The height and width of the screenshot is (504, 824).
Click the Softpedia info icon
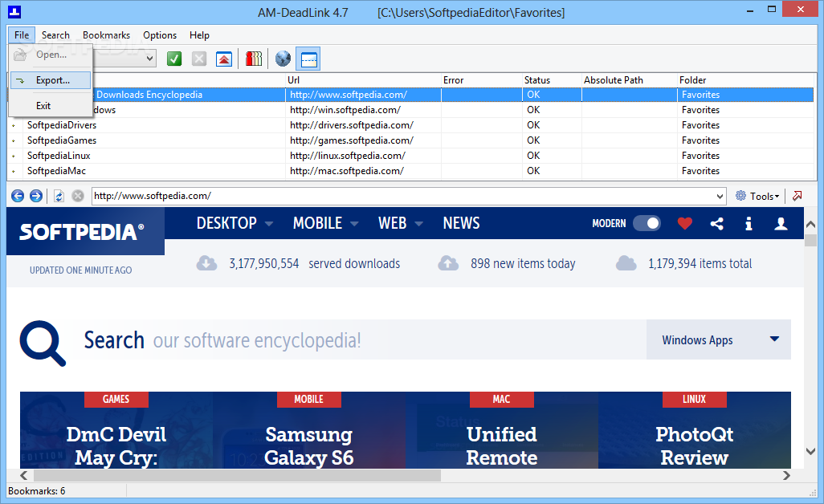click(749, 224)
